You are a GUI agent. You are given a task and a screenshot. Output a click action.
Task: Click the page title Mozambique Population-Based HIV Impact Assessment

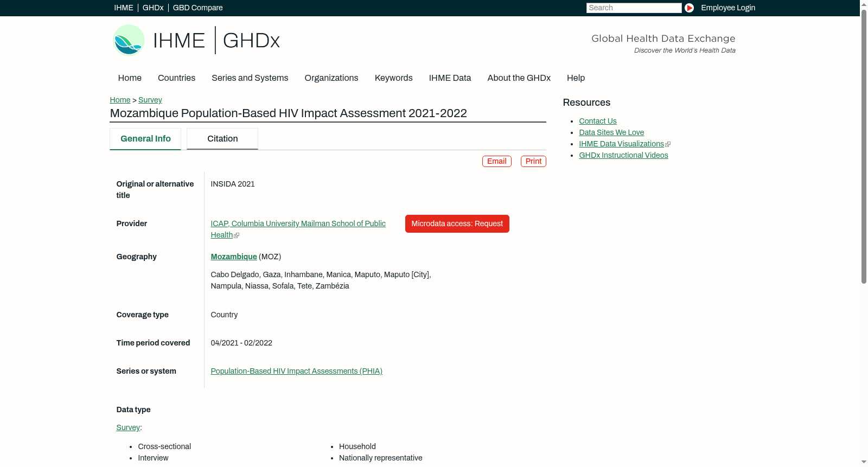[x=288, y=113]
